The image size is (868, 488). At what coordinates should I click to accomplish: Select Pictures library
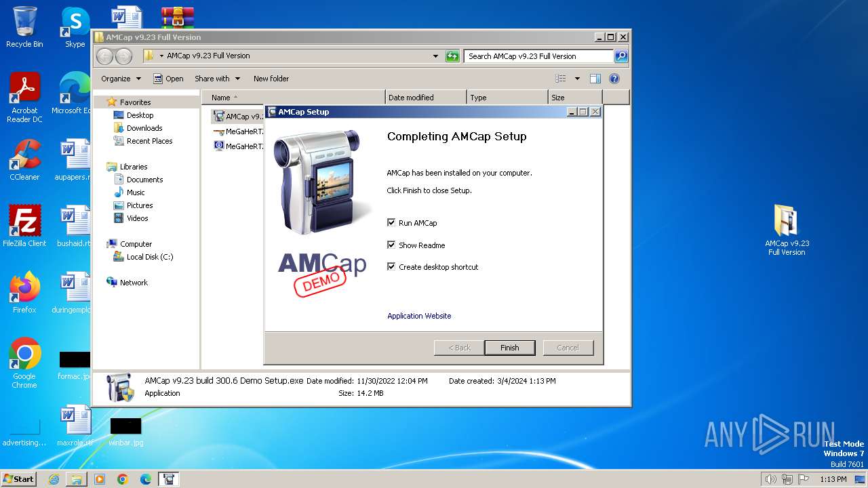tap(140, 205)
